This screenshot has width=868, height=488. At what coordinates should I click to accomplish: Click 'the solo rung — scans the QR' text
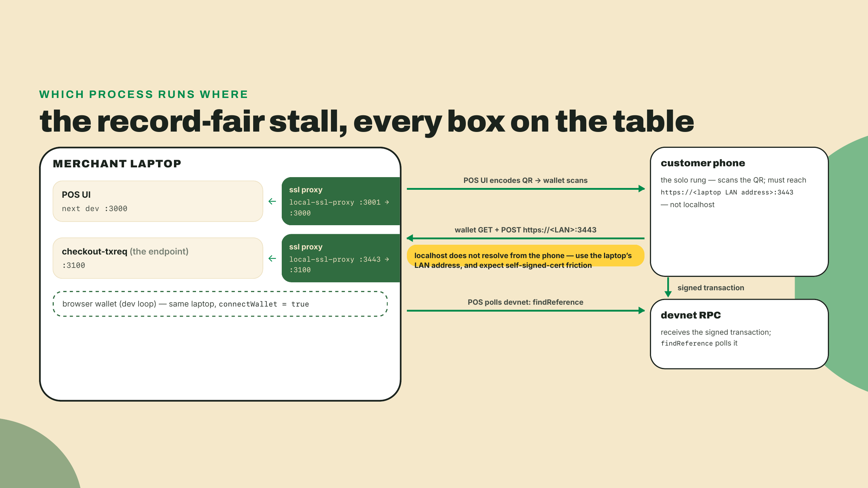tap(712, 180)
